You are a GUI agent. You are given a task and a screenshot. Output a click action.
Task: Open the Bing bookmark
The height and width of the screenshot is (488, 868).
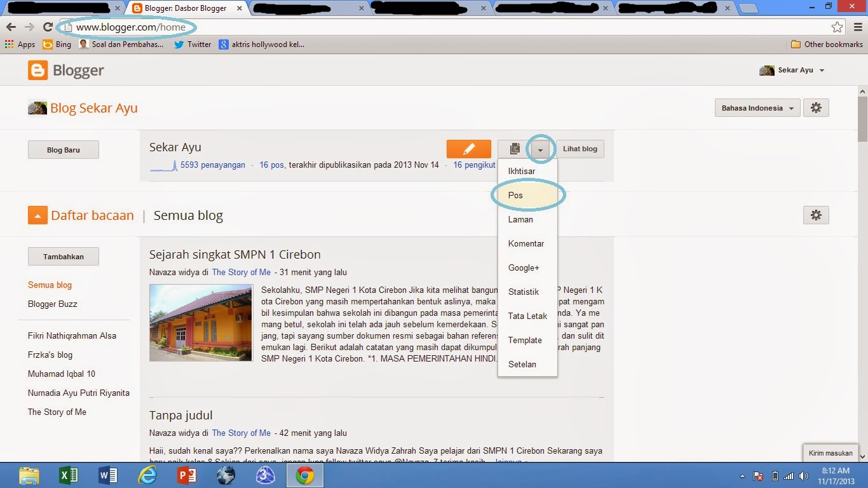57,44
